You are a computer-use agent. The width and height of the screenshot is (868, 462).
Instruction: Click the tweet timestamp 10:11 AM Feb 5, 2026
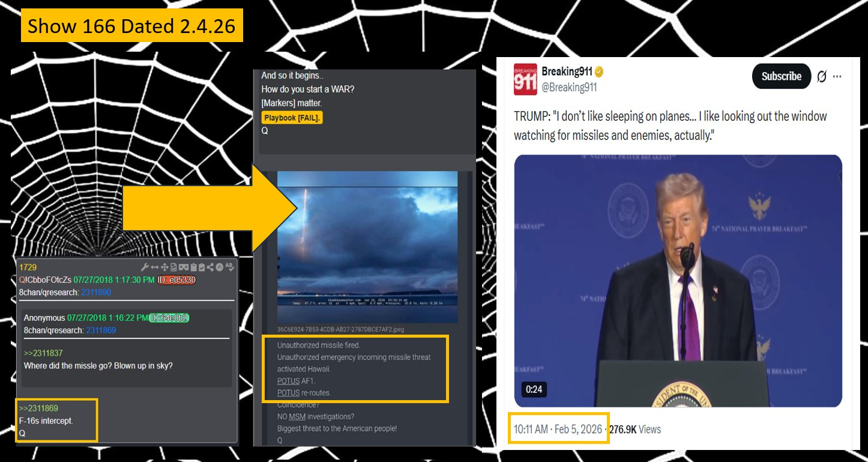(x=558, y=429)
